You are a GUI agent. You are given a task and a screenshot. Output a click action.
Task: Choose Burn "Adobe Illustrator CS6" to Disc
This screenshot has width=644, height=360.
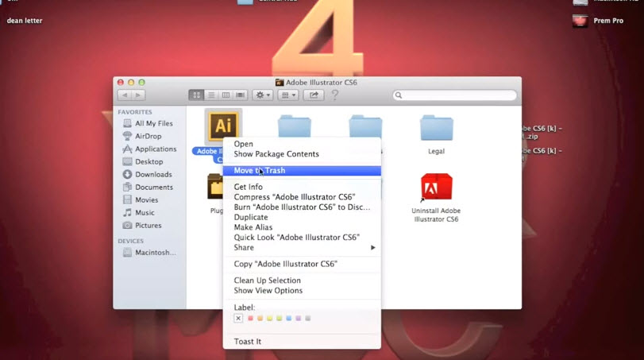coord(302,207)
